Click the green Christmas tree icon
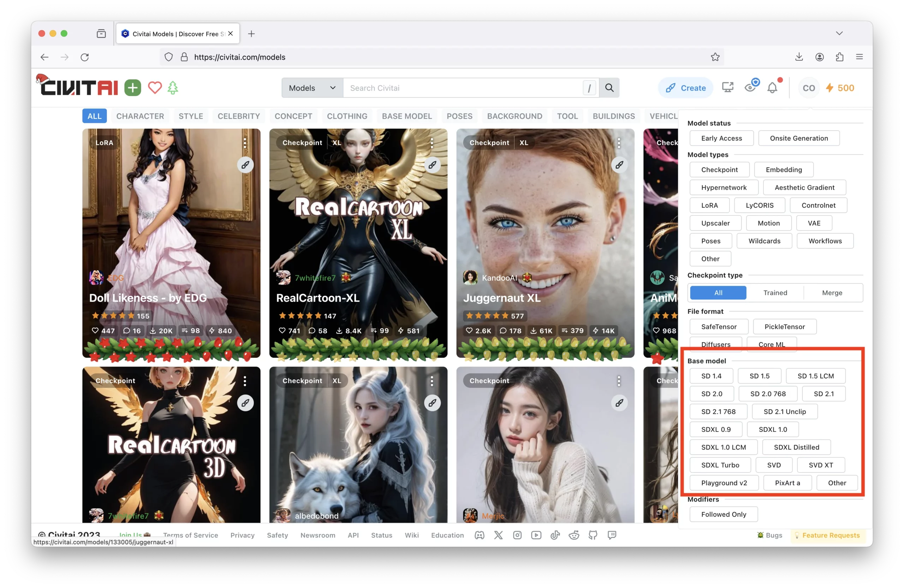 point(173,88)
